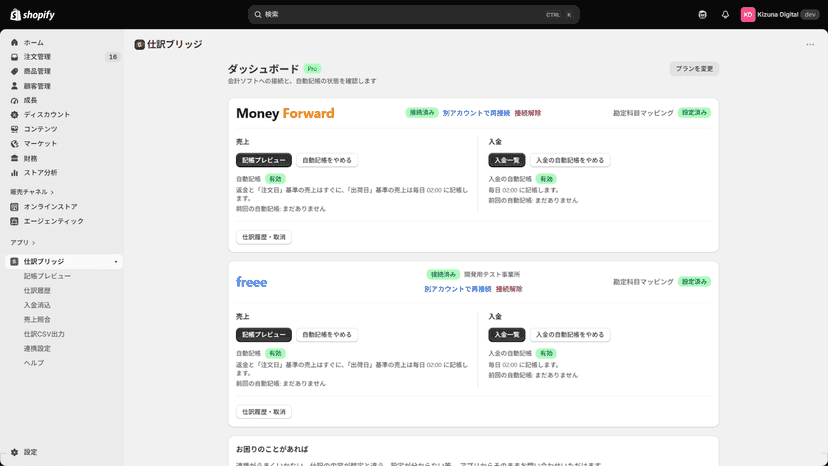Expand the 販売チャネル section chevron
The height and width of the screenshot is (466, 828).
[52, 192]
